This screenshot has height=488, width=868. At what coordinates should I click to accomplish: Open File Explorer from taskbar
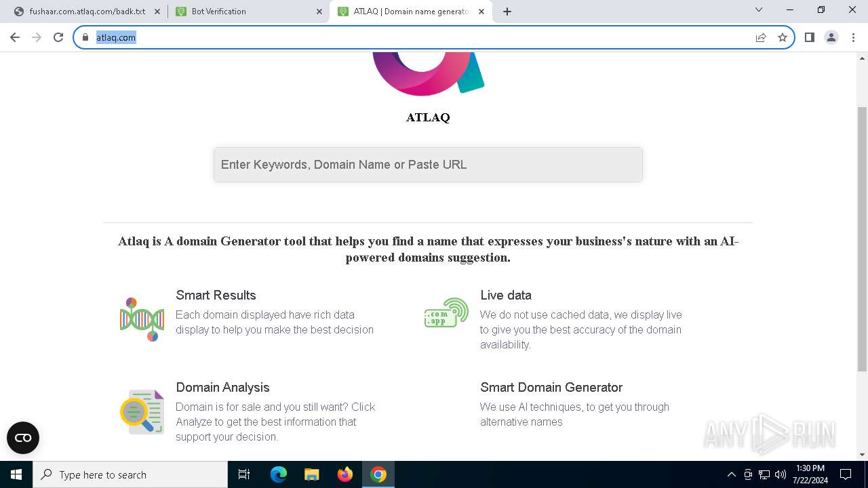coord(311,474)
